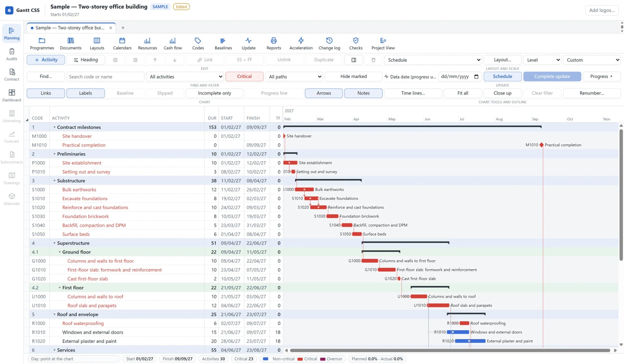This screenshot has width=624, height=364.
Task: Toggle the Notes chart option
Action: 363,93
